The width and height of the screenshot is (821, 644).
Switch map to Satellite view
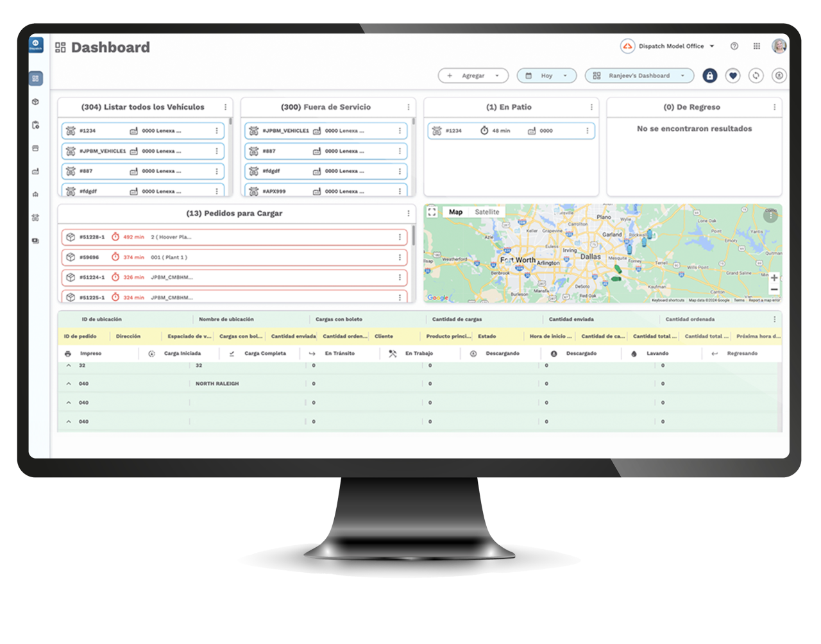[487, 212]
